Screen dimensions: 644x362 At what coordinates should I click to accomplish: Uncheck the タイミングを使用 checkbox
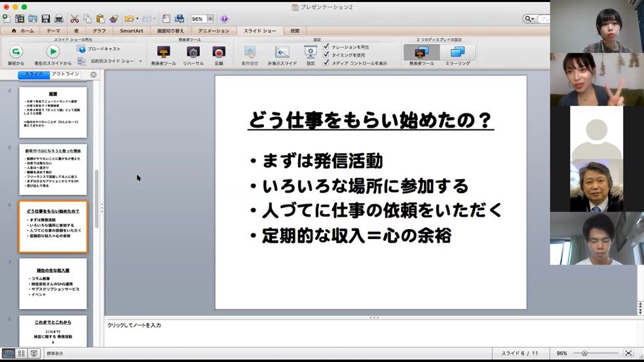coord(326,55)
